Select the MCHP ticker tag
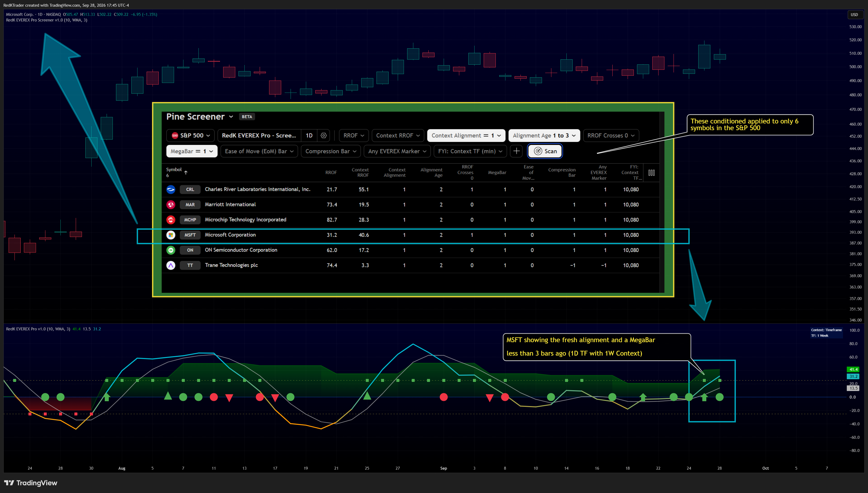The width and height of the screenshot is (868, 493). [190, 220]
